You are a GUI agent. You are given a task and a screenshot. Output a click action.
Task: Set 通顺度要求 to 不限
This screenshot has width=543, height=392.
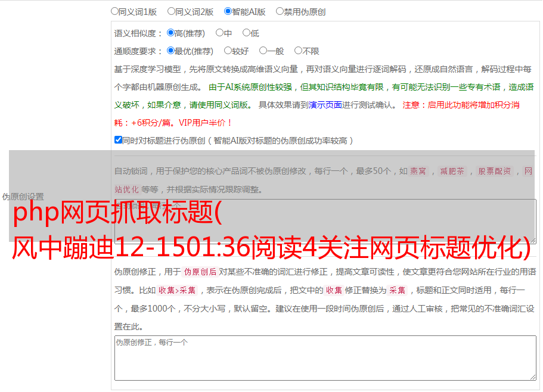(298, 51)
